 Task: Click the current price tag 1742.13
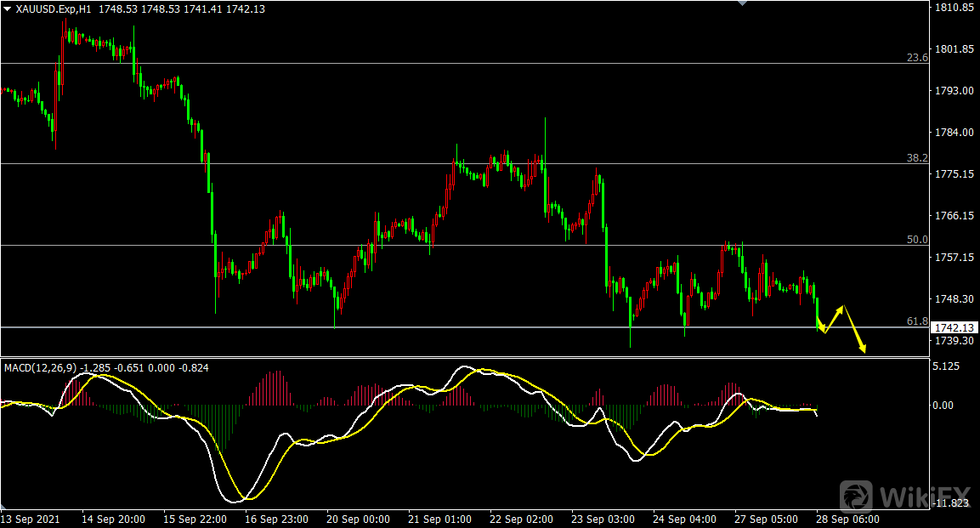(x=955, y=328)
